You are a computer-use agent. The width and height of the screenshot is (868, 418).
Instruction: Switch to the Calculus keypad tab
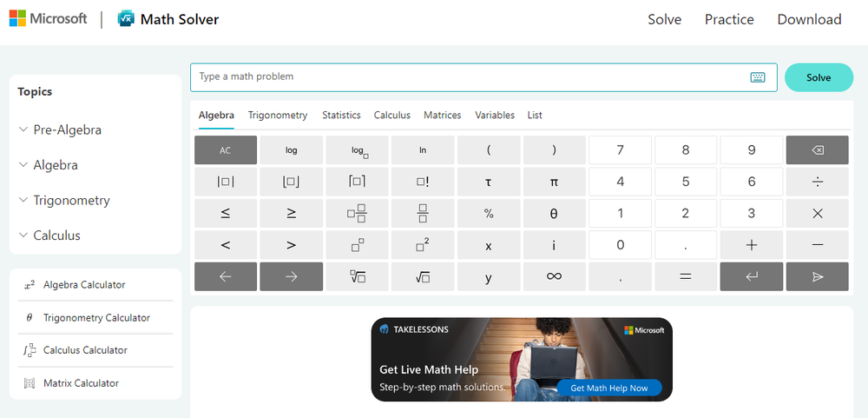pos(392,116)
